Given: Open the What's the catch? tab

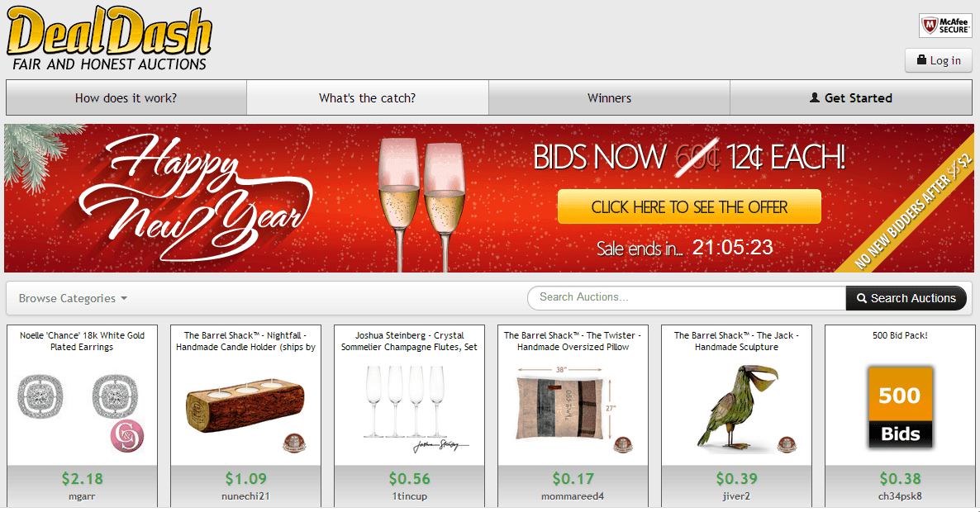Looking at the screenshot, I should (368, 97).
